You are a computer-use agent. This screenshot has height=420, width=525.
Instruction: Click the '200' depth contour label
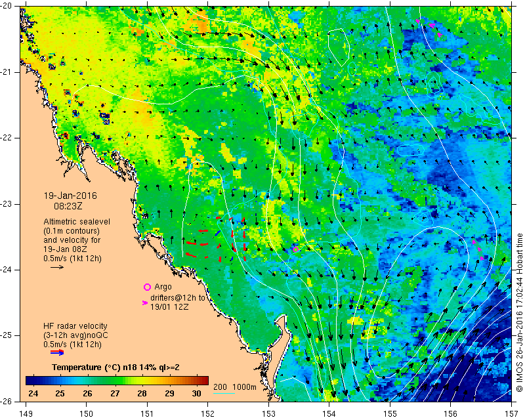click(220, 387)
